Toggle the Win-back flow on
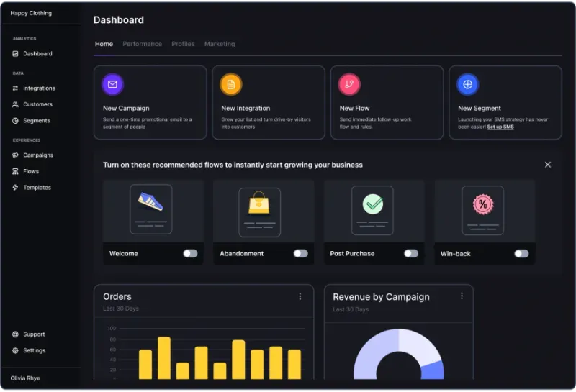This screenshot has width=576, height=392. tap(521, 254)
